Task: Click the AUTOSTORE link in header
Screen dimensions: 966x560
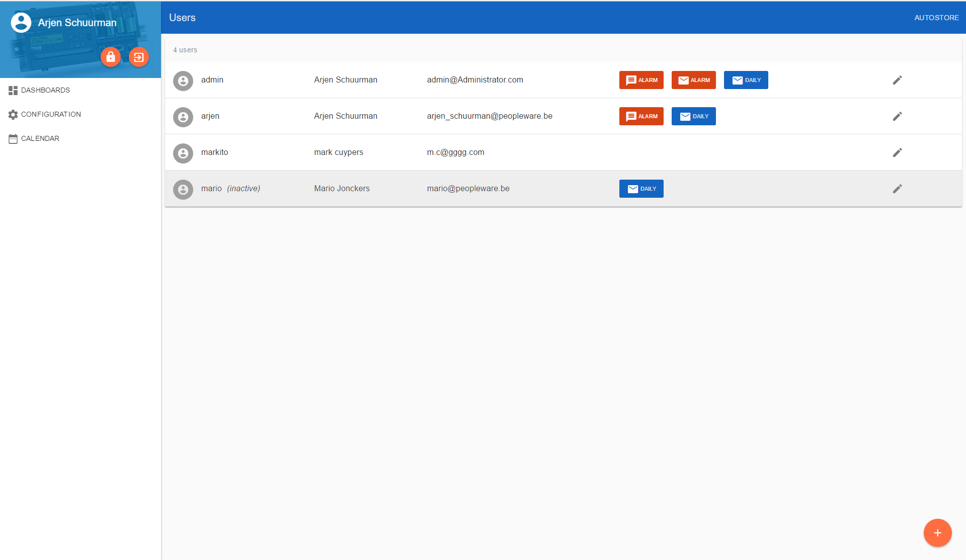Action: pos(936,18)
